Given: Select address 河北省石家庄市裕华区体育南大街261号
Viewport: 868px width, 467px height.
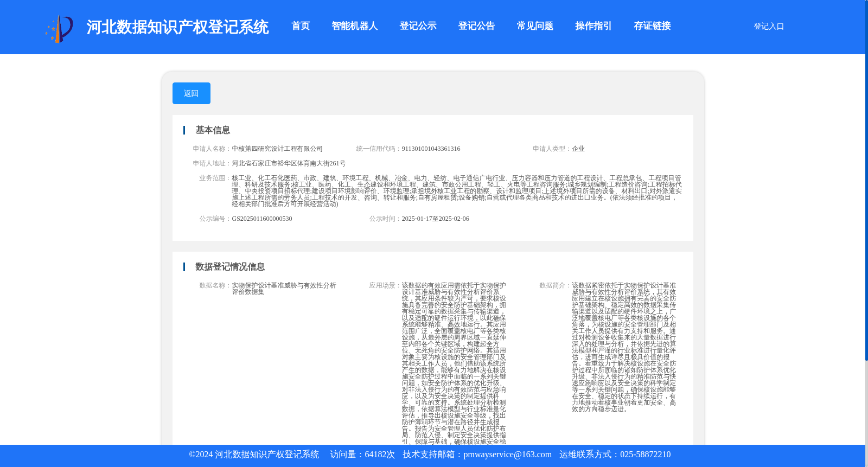Looking at the screenshot, I should tap(289, 163).
